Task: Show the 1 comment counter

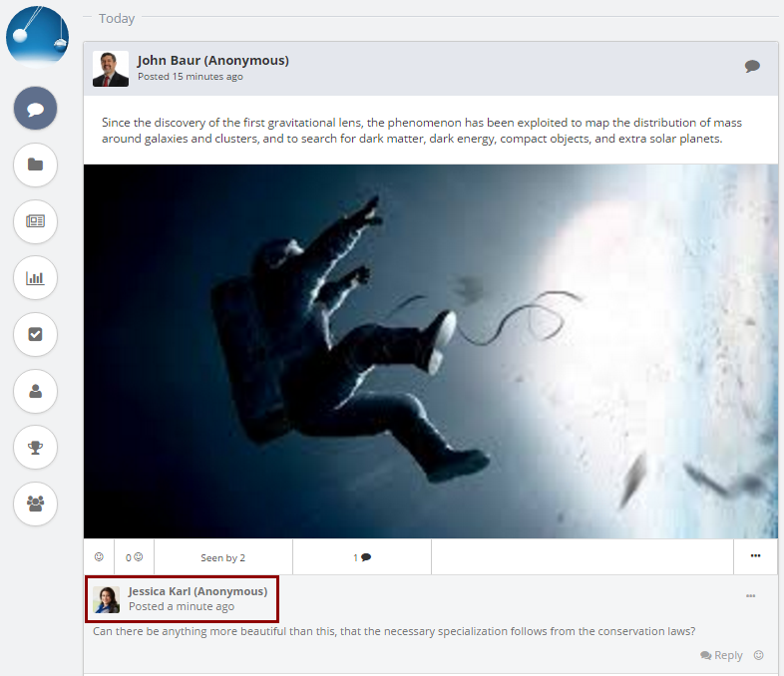Action: 362,557
